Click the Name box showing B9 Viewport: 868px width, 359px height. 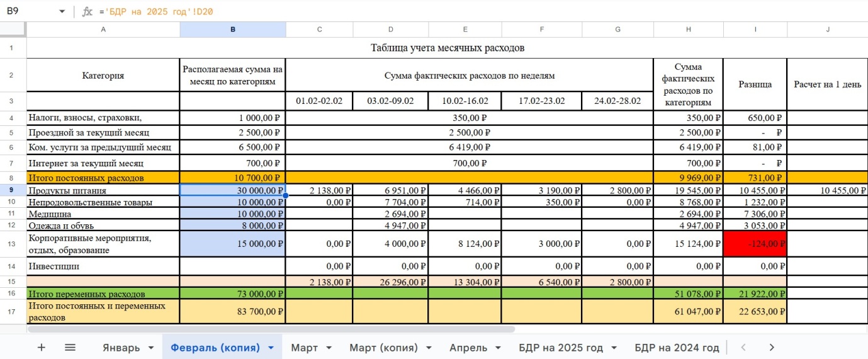tap(28, 11)
